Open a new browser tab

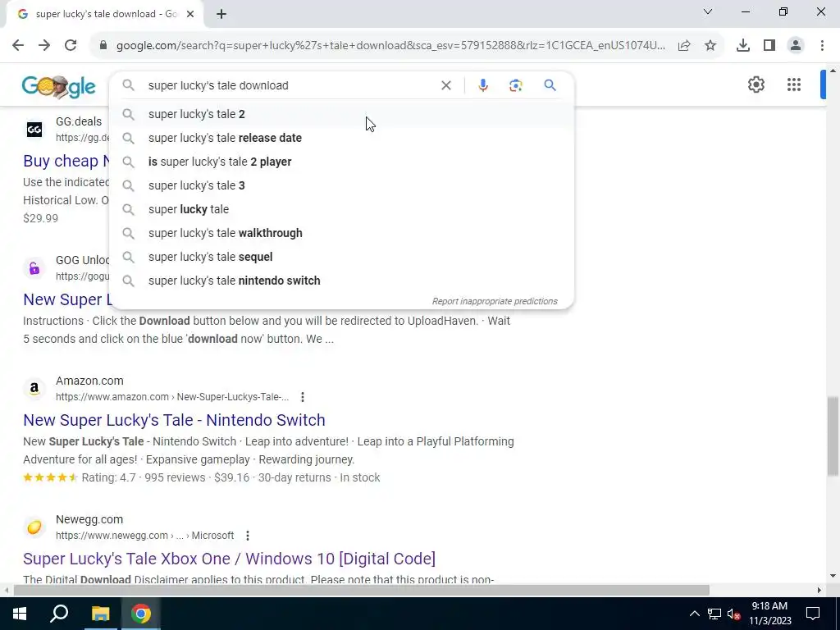coord(221,15)
